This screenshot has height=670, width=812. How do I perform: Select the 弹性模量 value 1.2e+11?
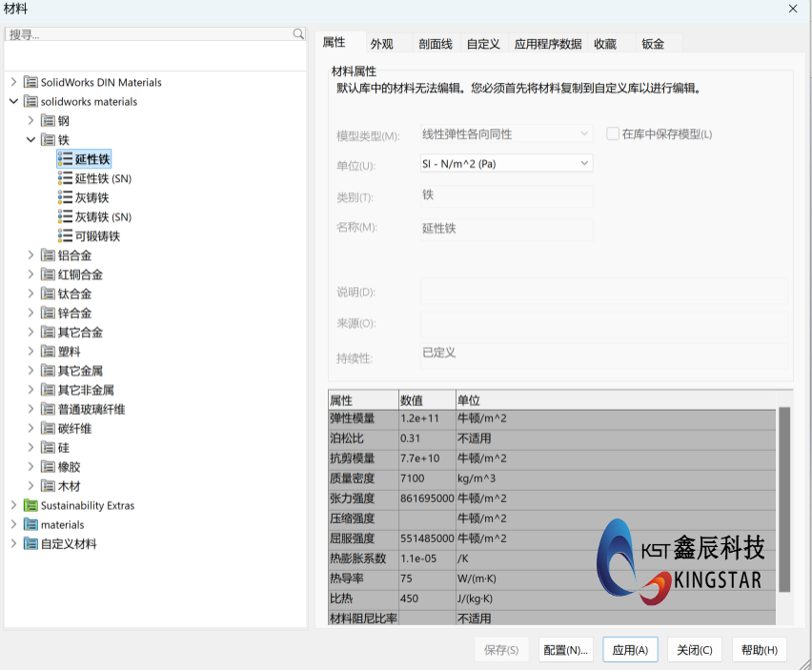[419, 418]
